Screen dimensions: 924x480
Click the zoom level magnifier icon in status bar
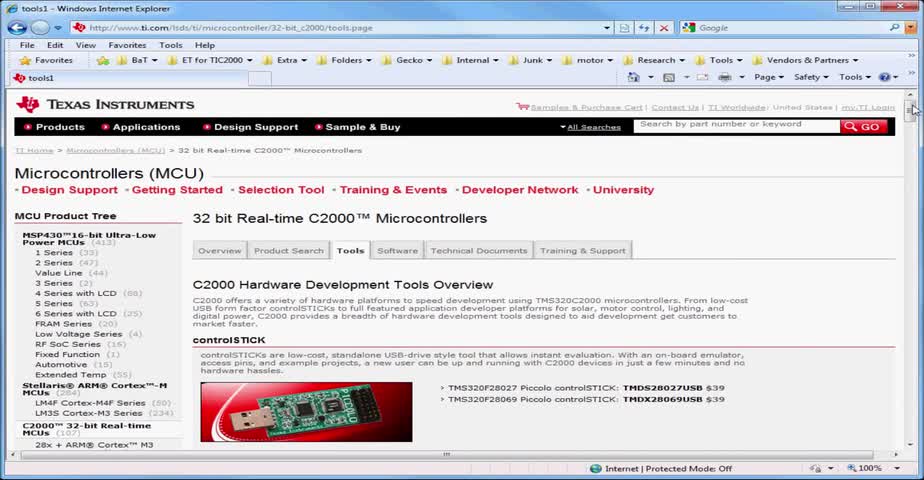(x=852, y=468)
